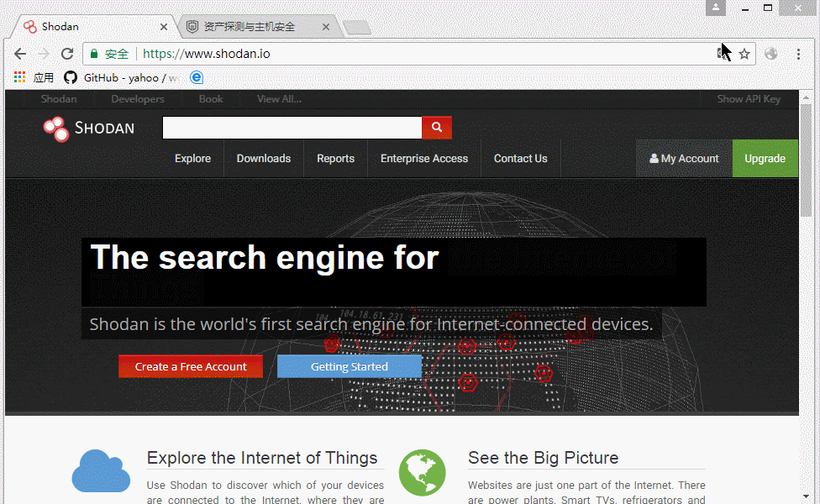Open Shodan link in top bar
This screenshot has height=504, width=820.
[x=59, y=99]
